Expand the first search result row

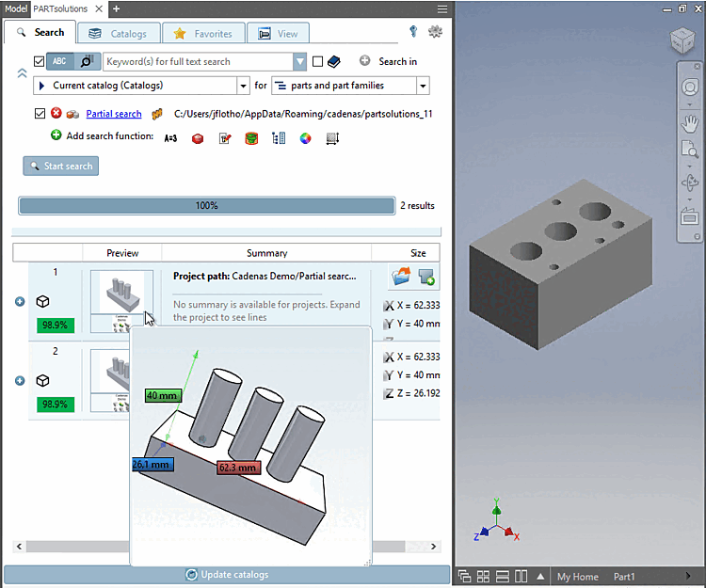[20, 302]
